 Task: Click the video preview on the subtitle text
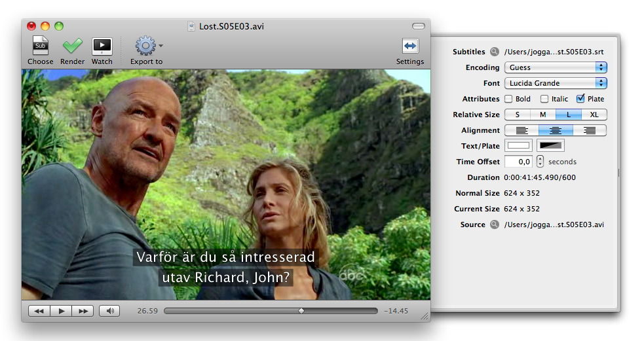(225, 267)
